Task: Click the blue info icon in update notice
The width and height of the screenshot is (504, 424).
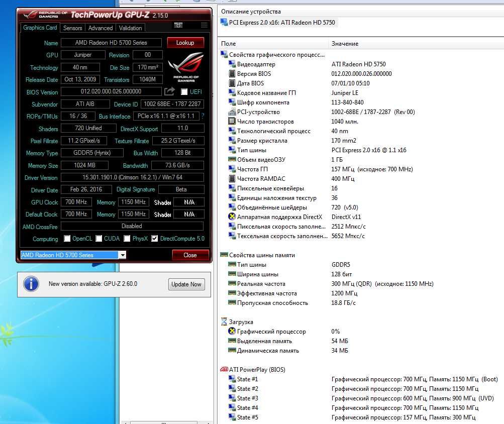Action: point(31,284)
